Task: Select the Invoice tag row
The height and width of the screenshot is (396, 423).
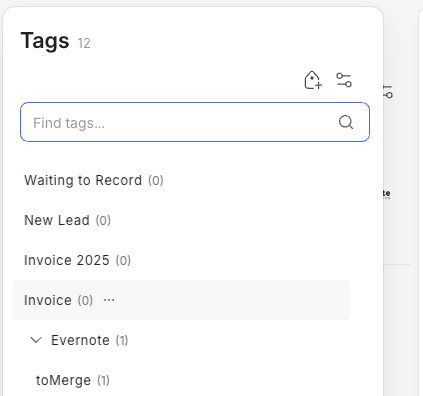Action: point(181,300)
